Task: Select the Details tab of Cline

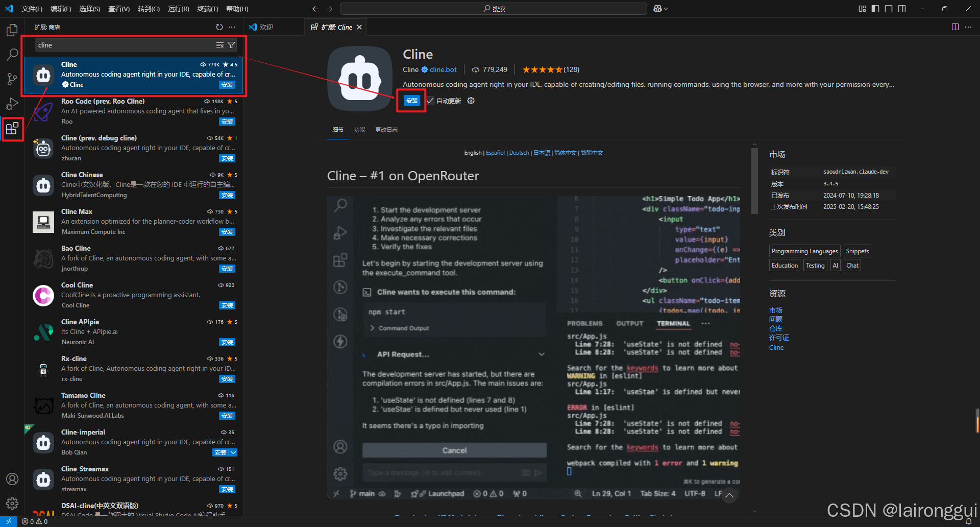Action: 338,130
